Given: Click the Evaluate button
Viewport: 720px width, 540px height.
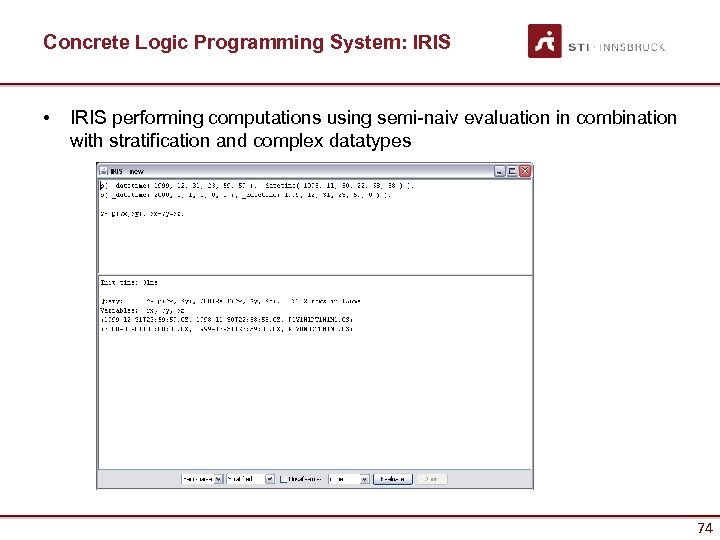Looking at the screenshot, I should point(393,479).
